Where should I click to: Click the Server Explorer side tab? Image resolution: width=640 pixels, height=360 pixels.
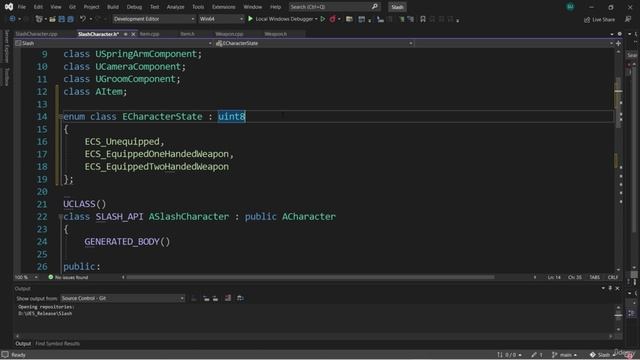6,46
